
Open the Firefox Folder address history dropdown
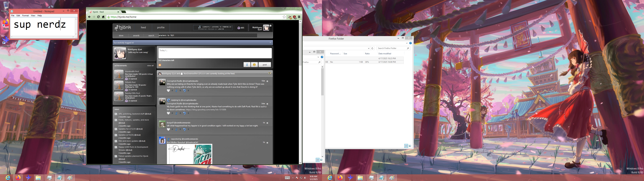[x=368, y=48]
